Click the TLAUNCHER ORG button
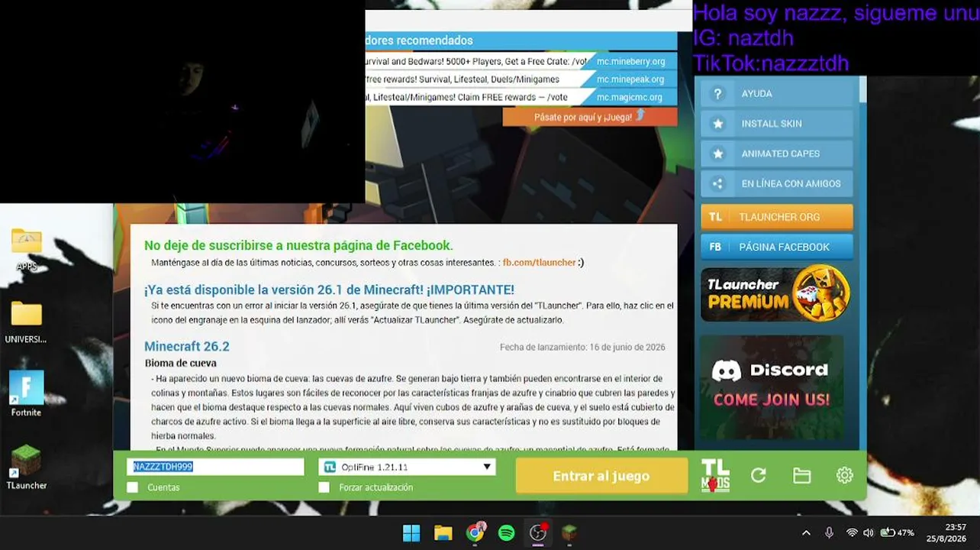This screenshot has width=980, height=550. pos(777,217)
